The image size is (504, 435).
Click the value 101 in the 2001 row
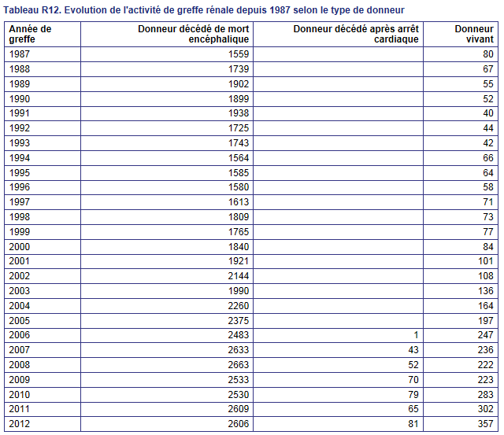pyautogui.click(x=486, y=261)
